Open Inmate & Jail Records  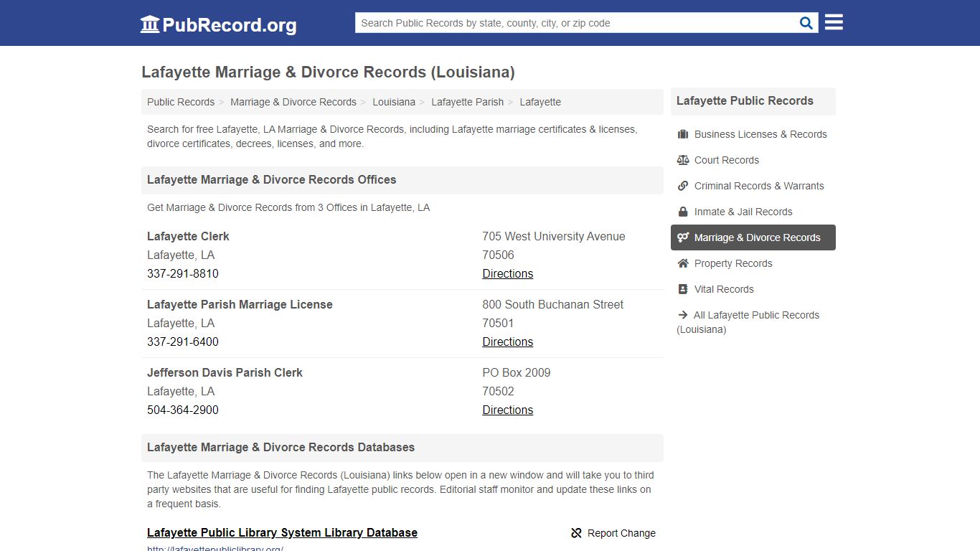pyautogui.click(x=753, y=212)
